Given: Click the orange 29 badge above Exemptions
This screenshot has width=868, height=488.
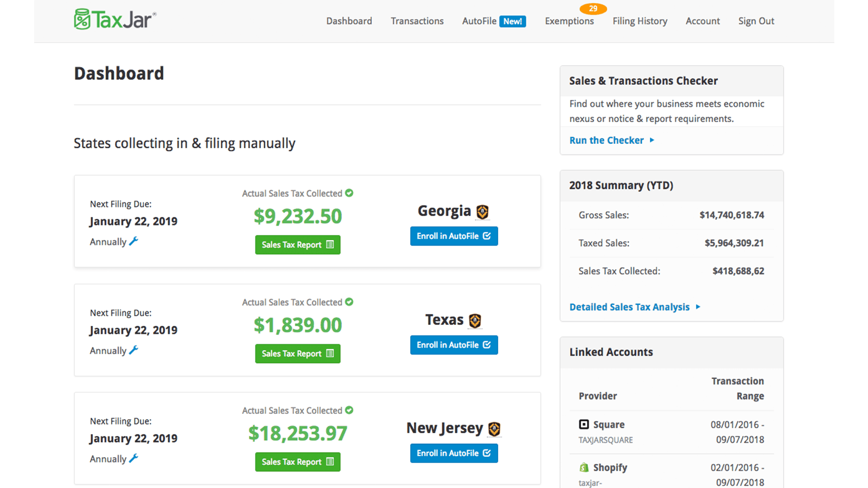Looking at the screenshot, I should [x=593, y=8].
